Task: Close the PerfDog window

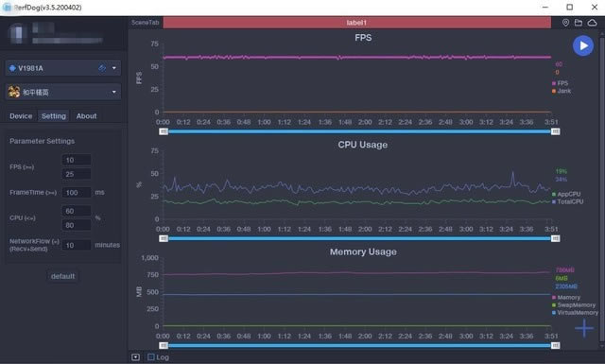Action: (595, 8)
